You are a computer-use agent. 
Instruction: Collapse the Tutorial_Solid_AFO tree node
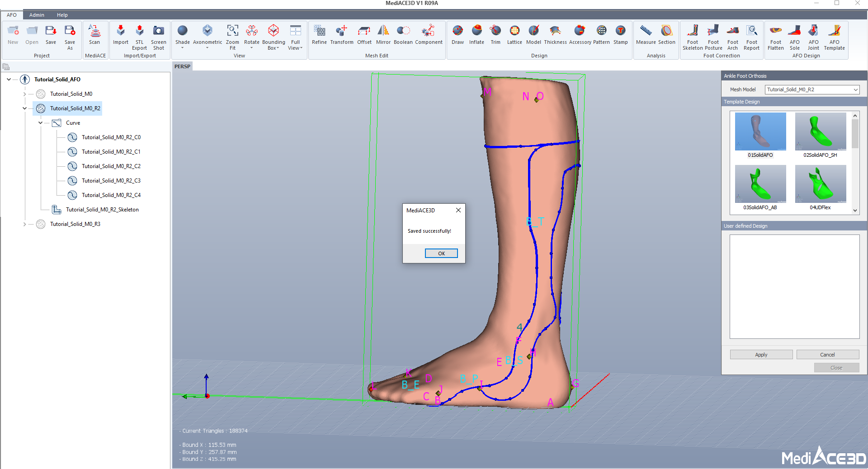(9, 80)
